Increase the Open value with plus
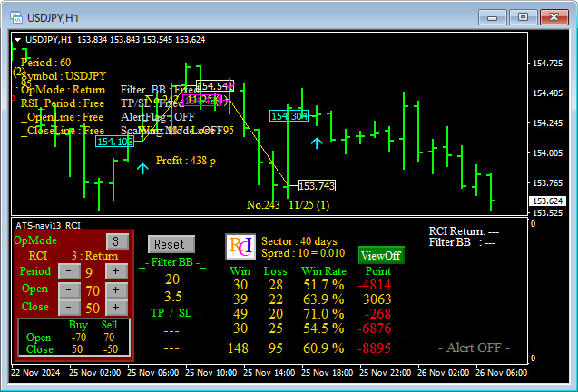 [x=116, y=289]
